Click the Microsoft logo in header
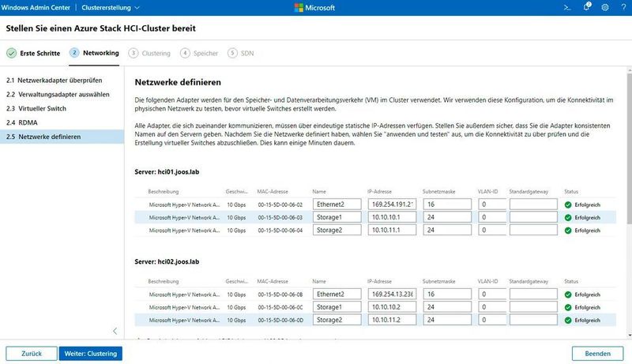Screen dimensions: 632x364 coord(314,8)
